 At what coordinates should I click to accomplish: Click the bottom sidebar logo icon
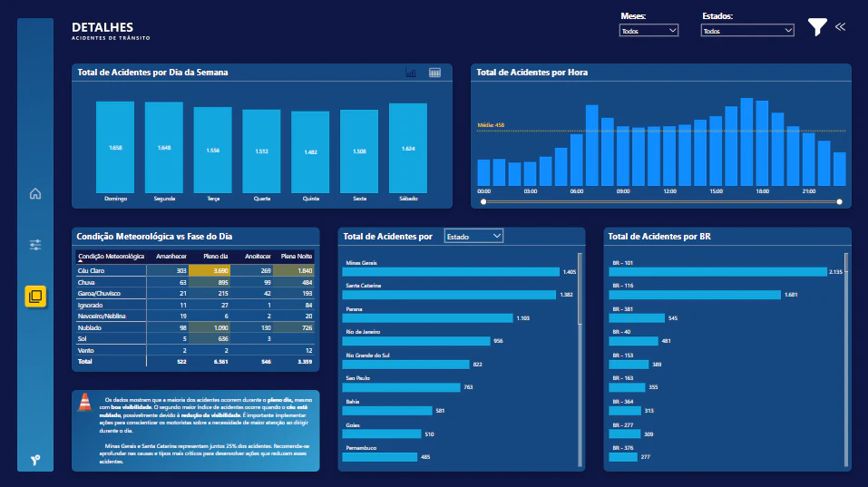[x=35, y=460]
